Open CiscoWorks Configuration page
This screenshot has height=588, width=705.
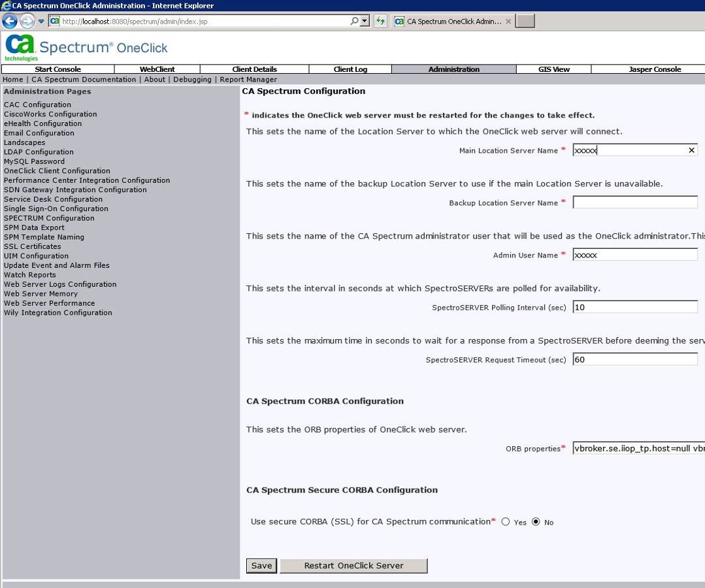(x=50, y=114)
